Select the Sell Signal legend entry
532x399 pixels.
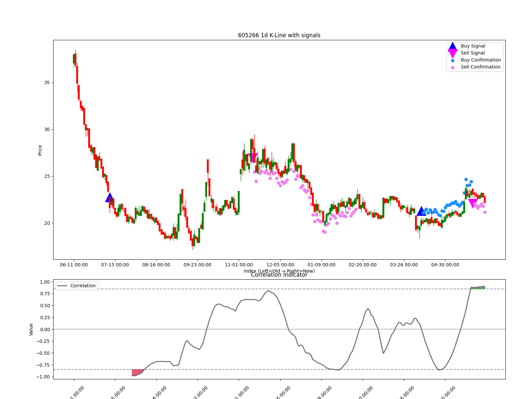pos(472,53)
